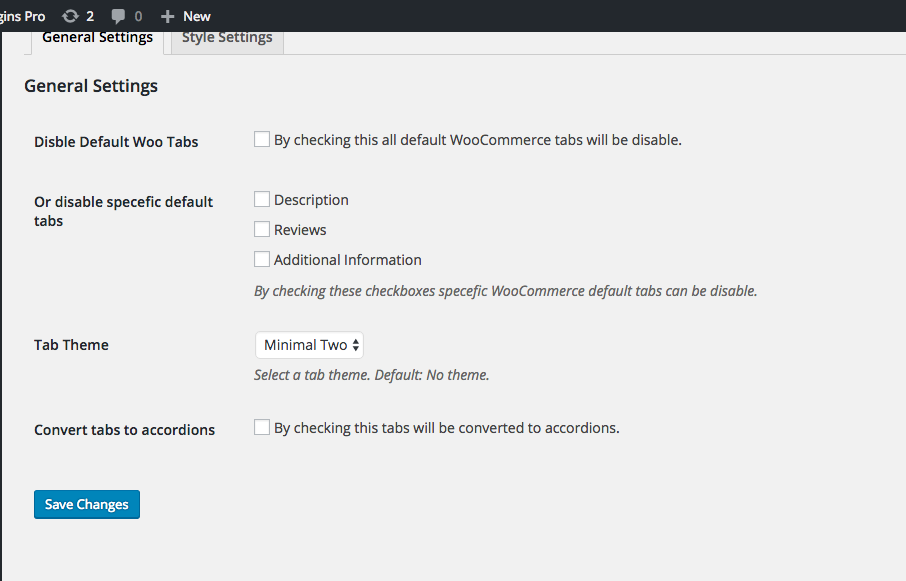Click the Minimal Two dropdown arrows
Image resolution: width=906 pixels, height=581 pixels.
356,345
